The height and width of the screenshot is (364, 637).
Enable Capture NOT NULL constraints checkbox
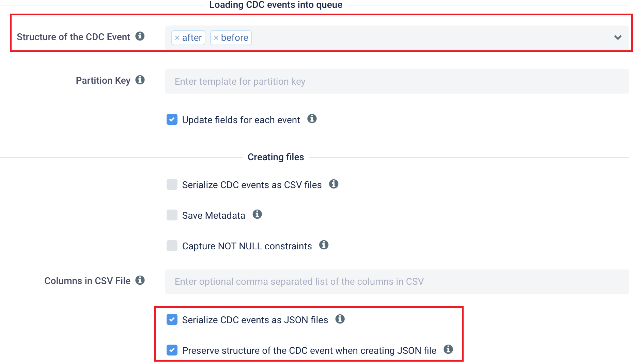pos(172,246)
